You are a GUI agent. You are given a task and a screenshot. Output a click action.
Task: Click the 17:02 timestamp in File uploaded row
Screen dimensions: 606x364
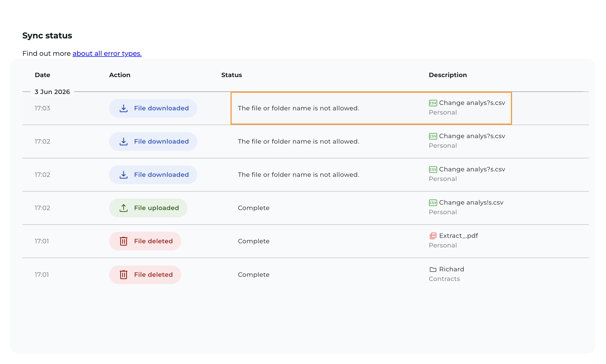click(42, 208)
